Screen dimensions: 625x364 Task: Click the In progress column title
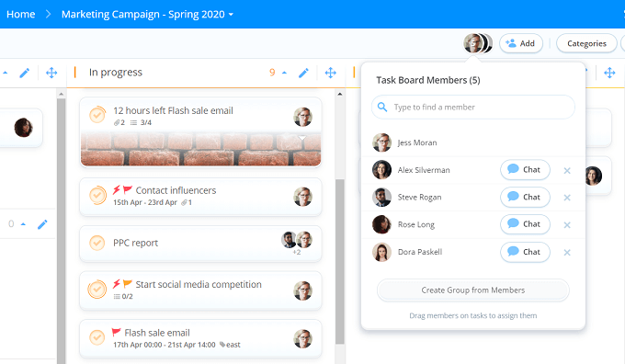click(116, 73)
